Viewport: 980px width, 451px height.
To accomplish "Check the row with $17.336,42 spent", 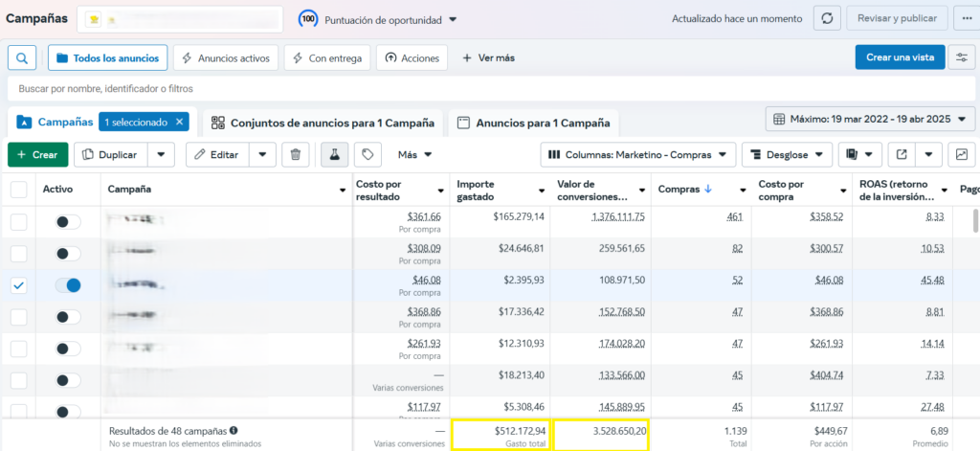I will [19, 317].
